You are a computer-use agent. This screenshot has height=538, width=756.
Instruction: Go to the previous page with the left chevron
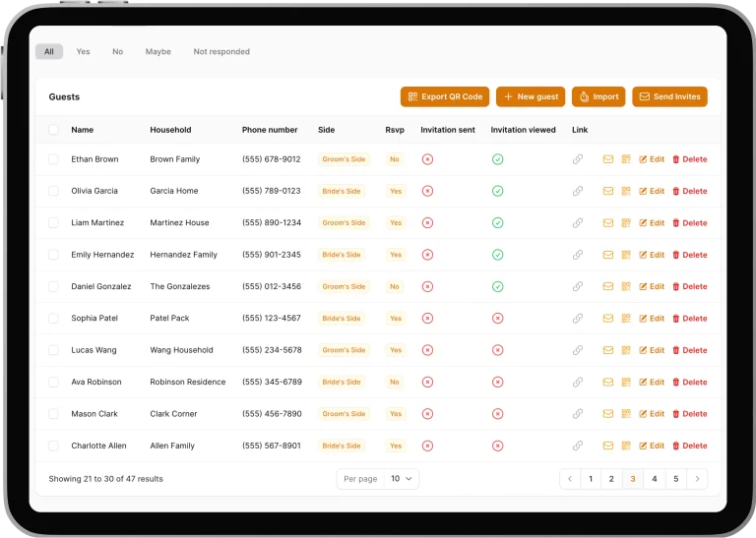point(570,479)
